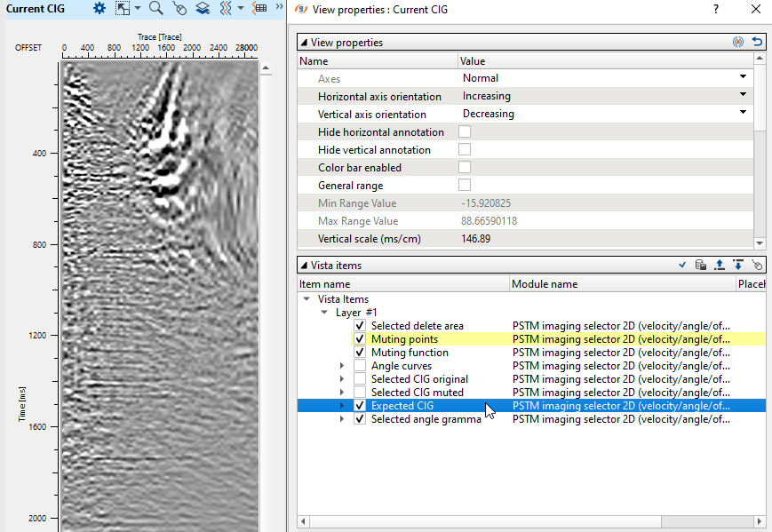The height and width of the screenshot is (532, 772).
Task: Activate the magnifier zoom tool
Action: (x=155, y=8)
